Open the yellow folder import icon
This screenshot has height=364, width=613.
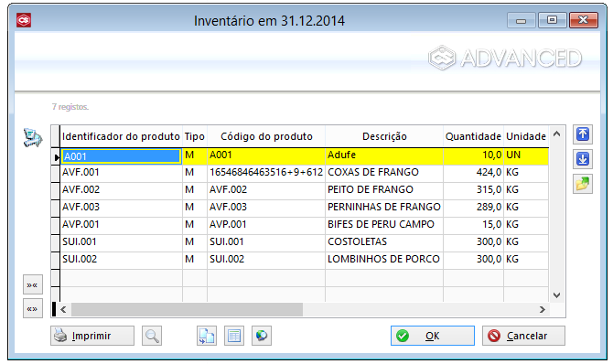[x=583, y=184]
